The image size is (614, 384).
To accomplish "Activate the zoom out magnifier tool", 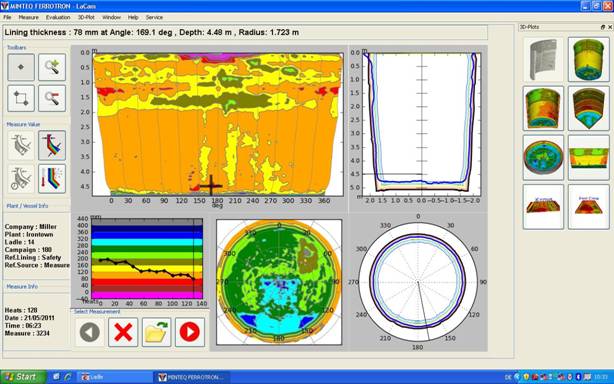I will tap(52, 98).
